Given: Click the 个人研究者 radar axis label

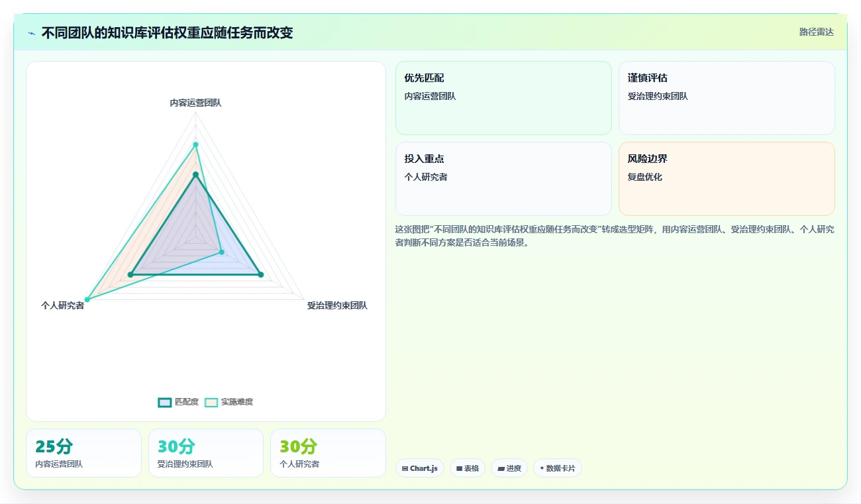Looking at the screenshot, I should pos(63,305).
